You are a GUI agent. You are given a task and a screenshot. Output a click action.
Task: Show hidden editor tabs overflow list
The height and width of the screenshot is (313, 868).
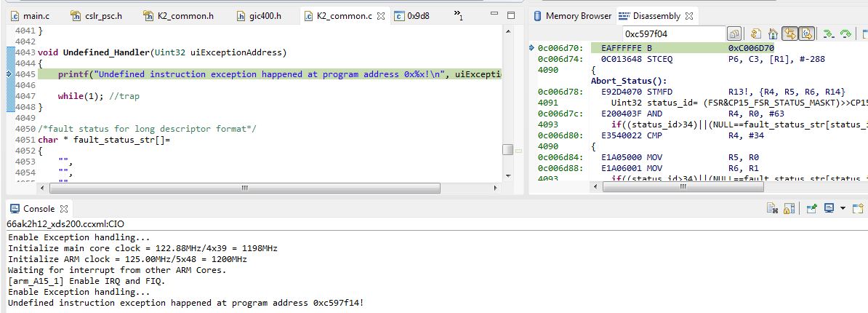459,15
